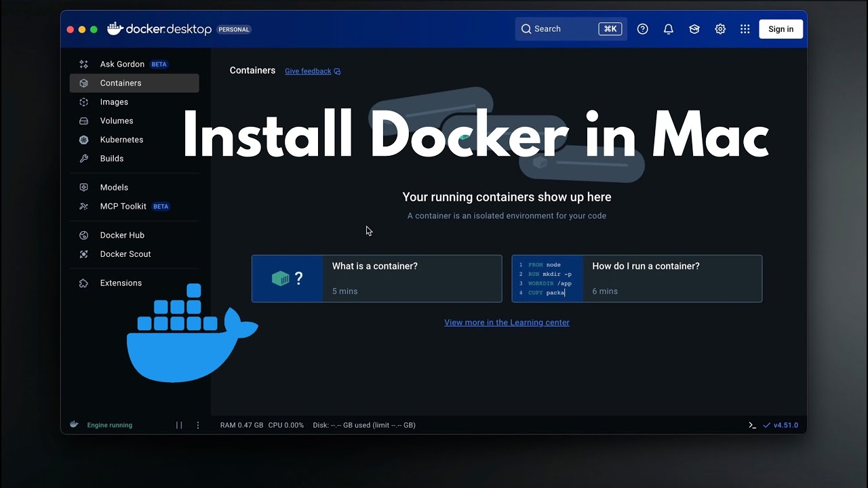
Task: Open View more in the Learning center link
Action: 507,323
